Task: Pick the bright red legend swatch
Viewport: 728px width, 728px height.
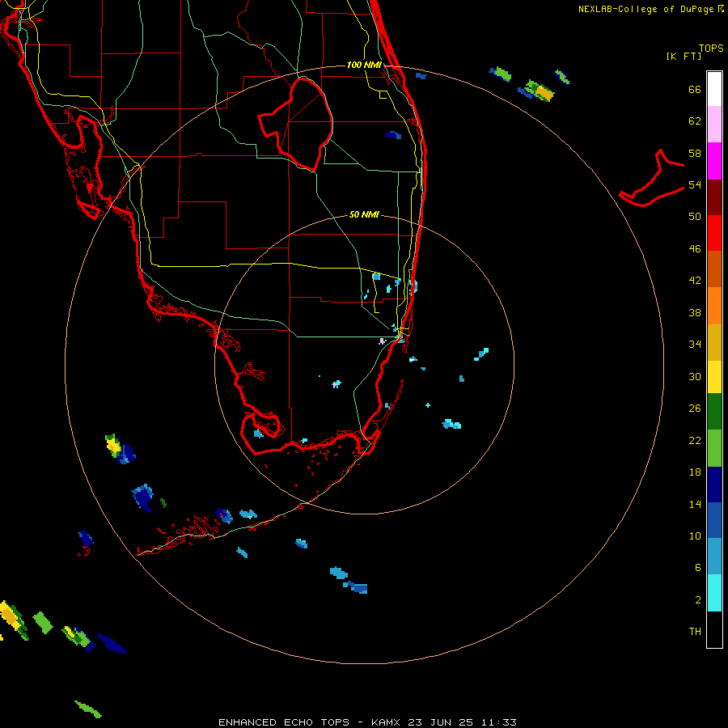Action: (714, 233)
